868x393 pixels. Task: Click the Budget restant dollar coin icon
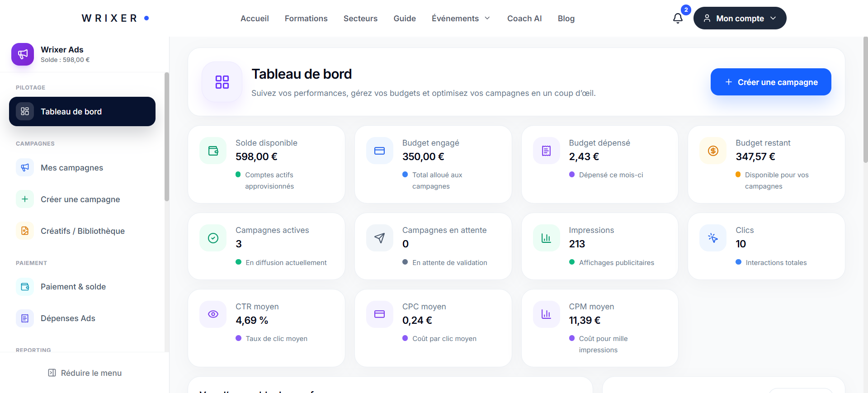713,151
